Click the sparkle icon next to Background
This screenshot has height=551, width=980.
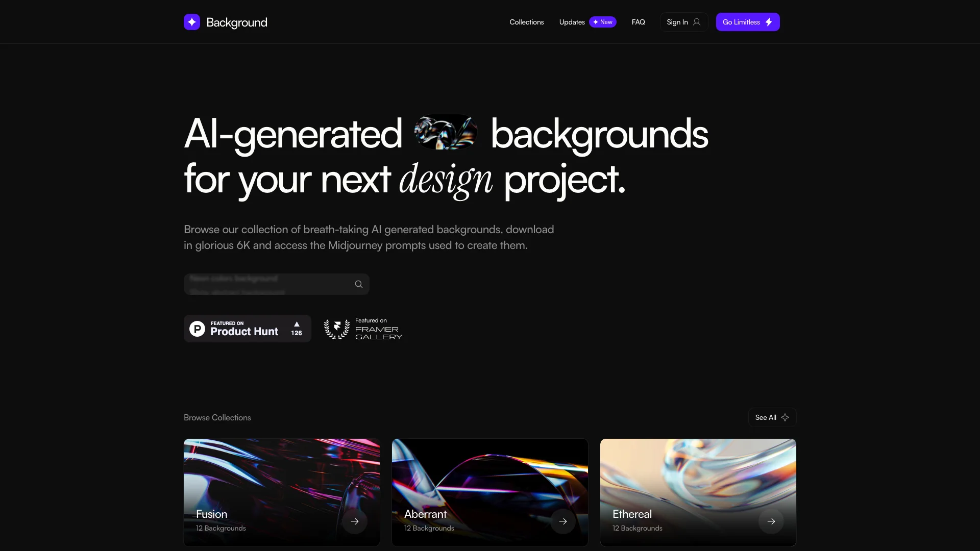tap(192, 21)
